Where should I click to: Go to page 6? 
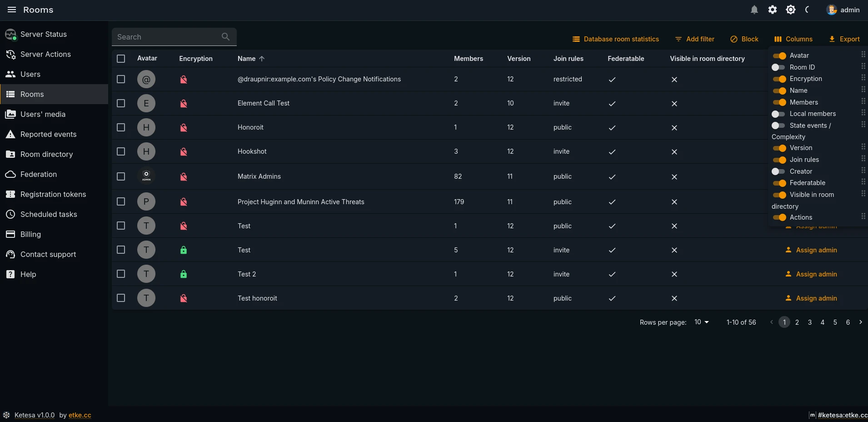pos(848,322)
